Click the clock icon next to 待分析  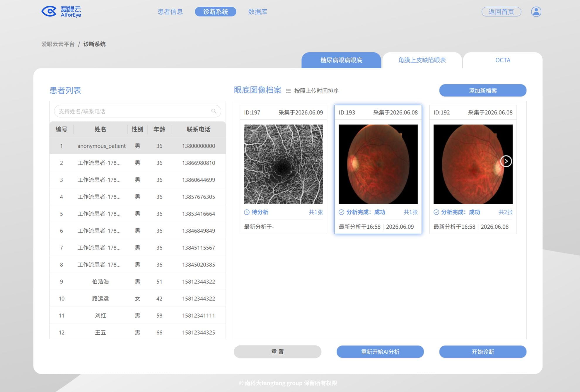coord(247,212)
